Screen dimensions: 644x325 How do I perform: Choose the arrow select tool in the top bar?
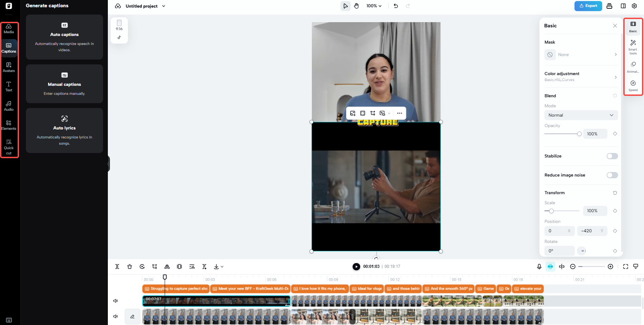345,6
